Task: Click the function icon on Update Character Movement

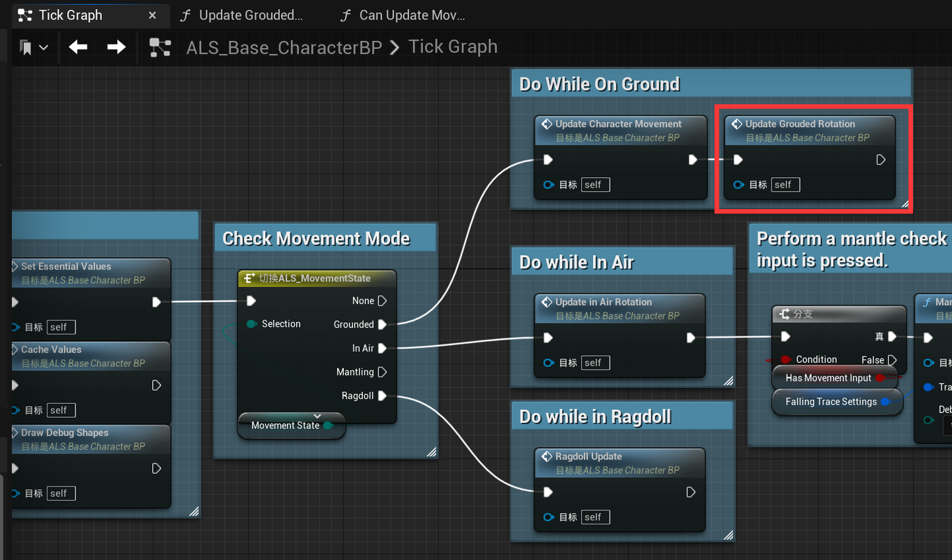Action: tap(547, 124)
